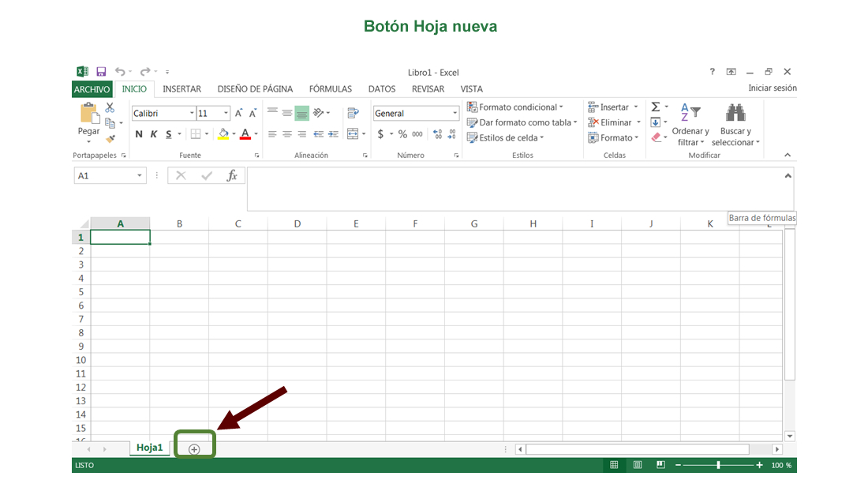868x480 pixels.
Task: Pick the red font color button
Action: (x=245, y=134)
